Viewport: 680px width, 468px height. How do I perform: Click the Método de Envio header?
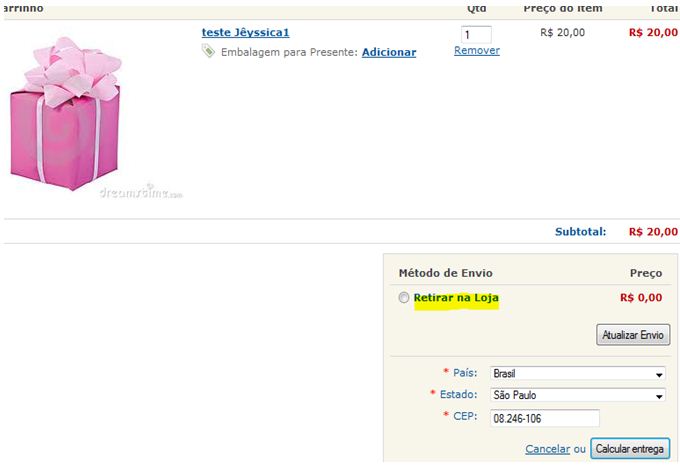445,273
